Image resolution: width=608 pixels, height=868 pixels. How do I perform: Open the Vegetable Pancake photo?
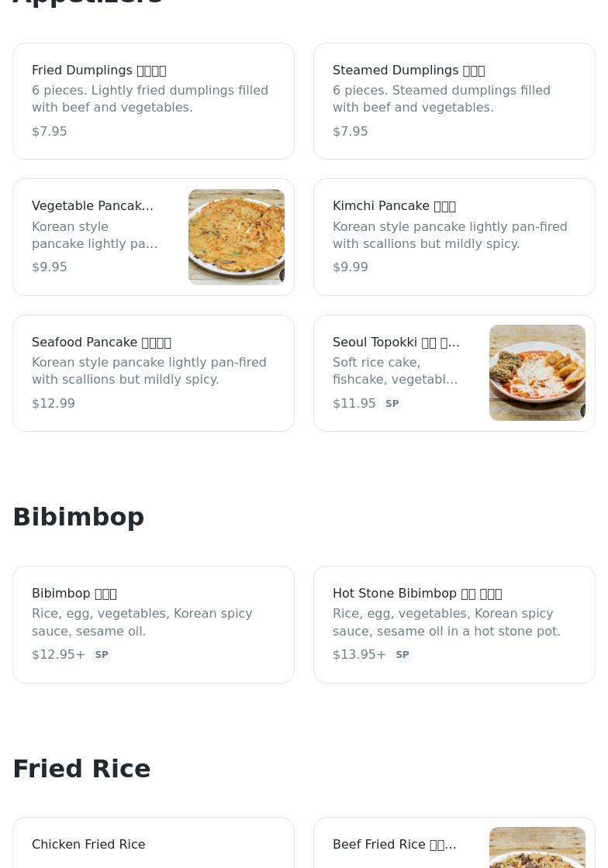pyautogui.click(x=237, y=237)
